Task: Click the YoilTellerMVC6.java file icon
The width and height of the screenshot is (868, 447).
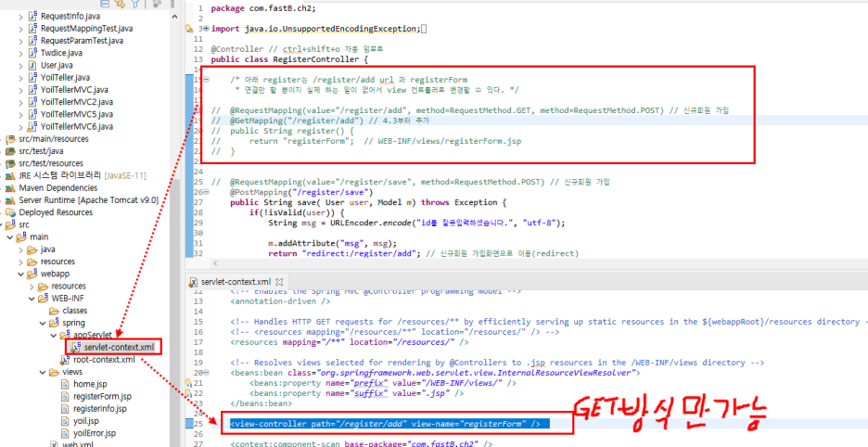Action: 32,126
